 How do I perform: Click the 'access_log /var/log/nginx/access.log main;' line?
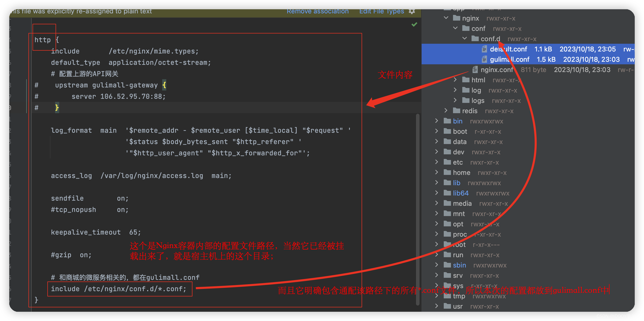click(141, 176)
